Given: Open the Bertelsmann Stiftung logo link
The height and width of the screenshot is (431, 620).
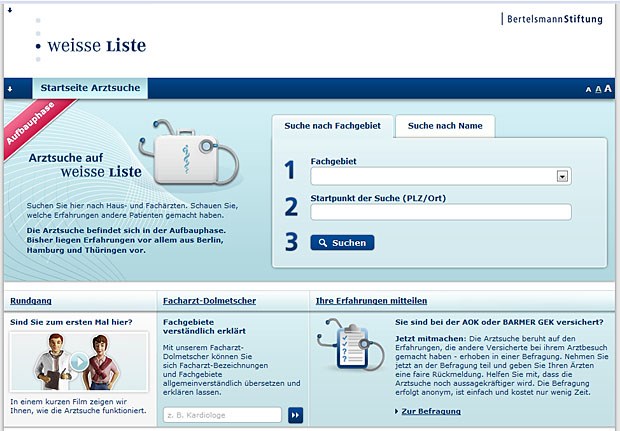Looking at the screenshot, I should (x=552, y=19).
